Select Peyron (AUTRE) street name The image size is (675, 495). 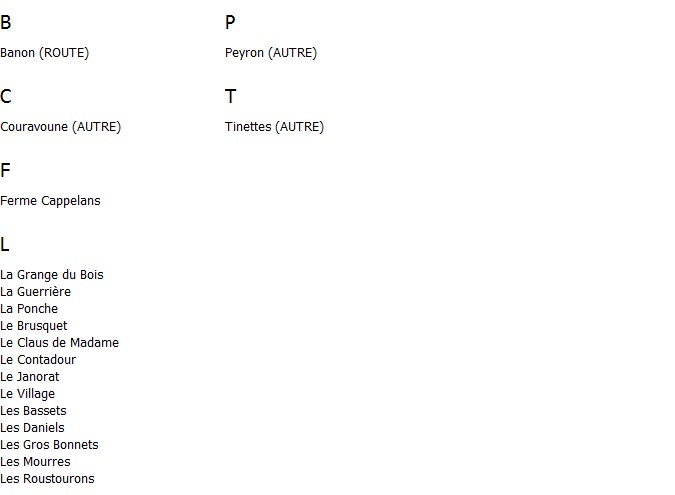tap(271, 53)
